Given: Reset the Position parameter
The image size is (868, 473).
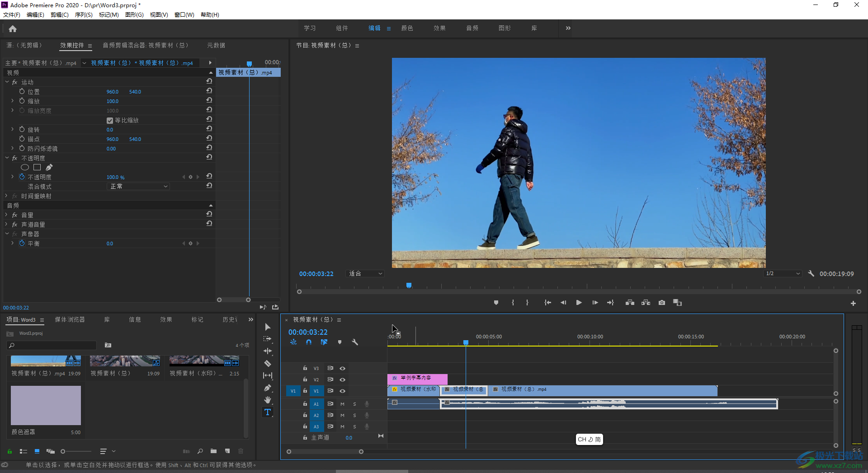Looking at the screenshot, I should tap(209, 91).
